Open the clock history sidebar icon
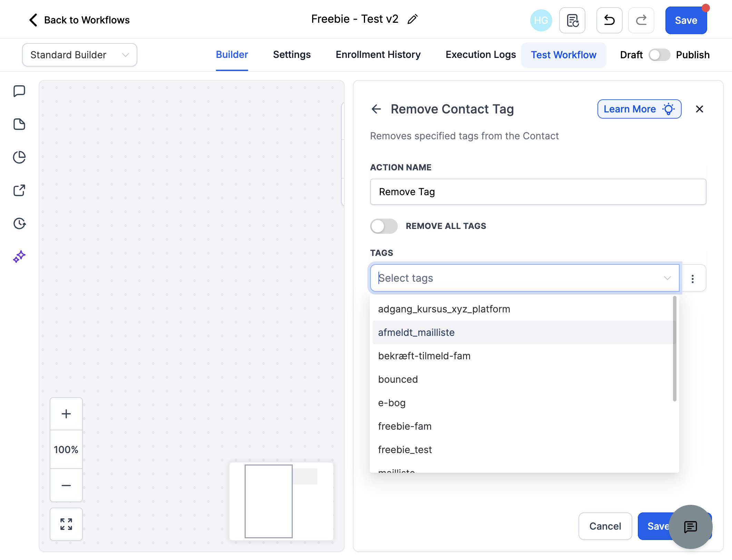The height and width of the screenshot is (560, 732). click(19, 223)
